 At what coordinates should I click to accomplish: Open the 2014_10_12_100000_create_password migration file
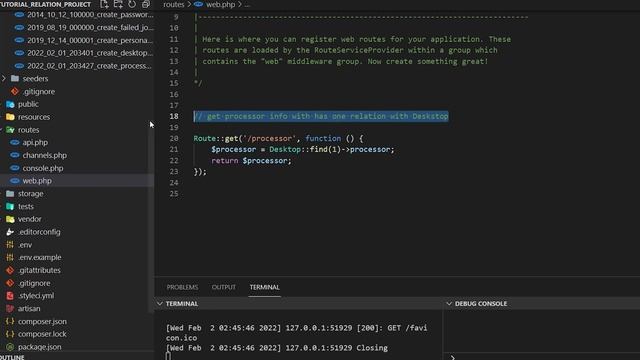click(x=90, y=15)
